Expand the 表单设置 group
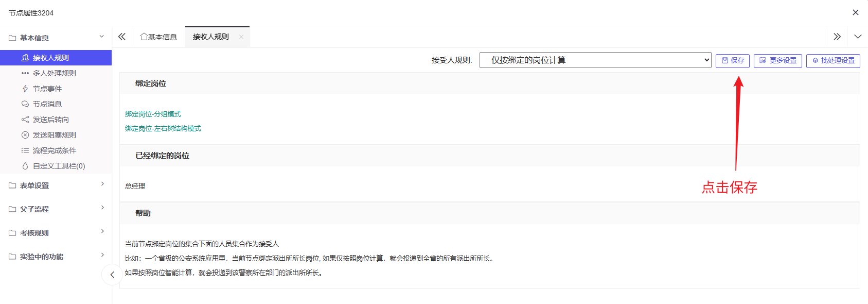 [56, 185]
